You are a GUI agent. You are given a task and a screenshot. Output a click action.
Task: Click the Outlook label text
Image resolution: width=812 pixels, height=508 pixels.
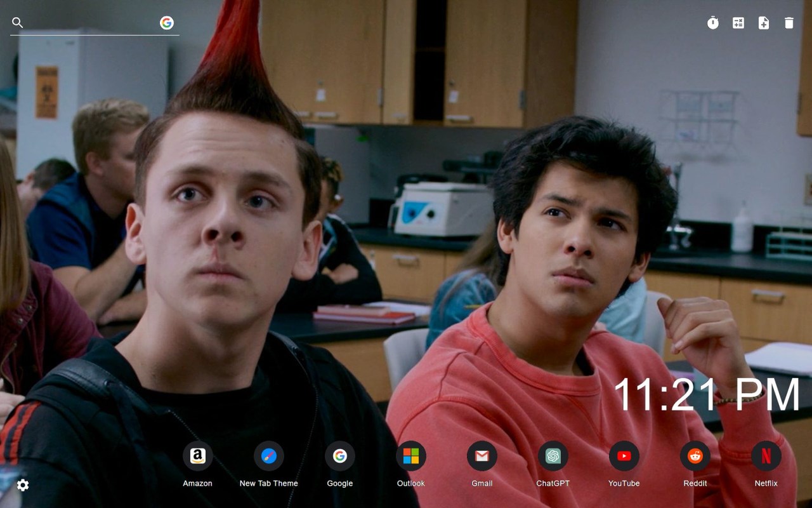click(x=410, y=483)
